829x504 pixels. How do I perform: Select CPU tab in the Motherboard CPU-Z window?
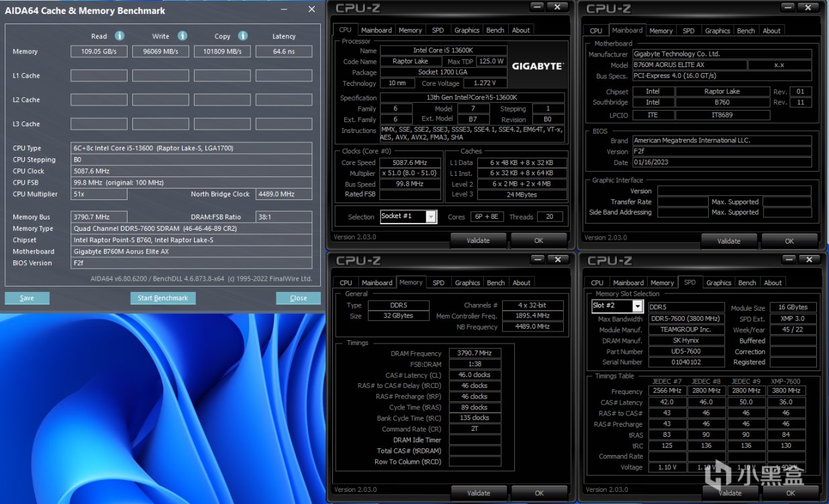596,31
